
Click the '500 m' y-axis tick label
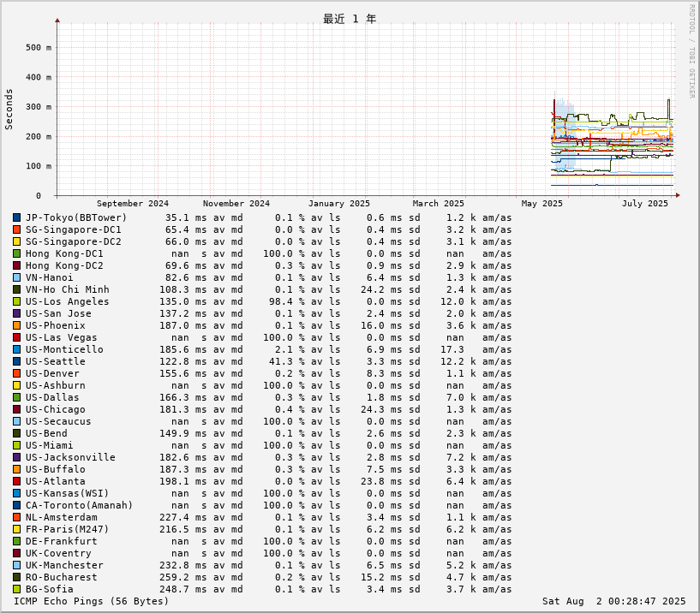[39, 47]
